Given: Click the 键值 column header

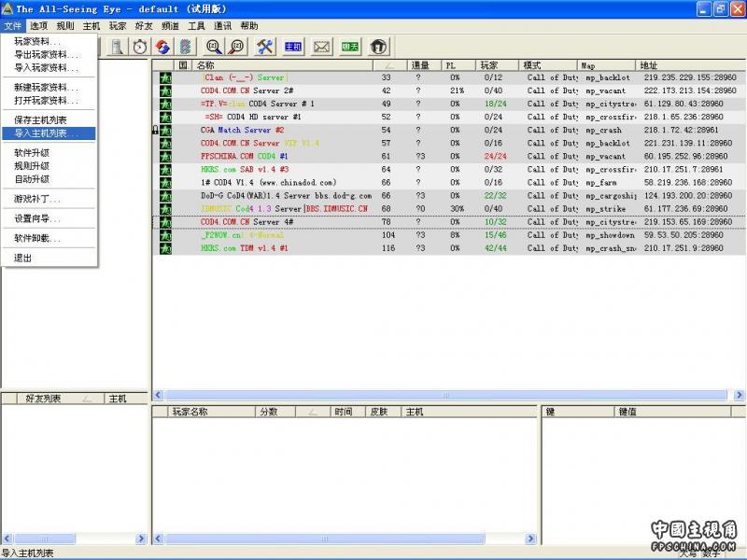Looking at the screenshot, I should click(671, 412).
